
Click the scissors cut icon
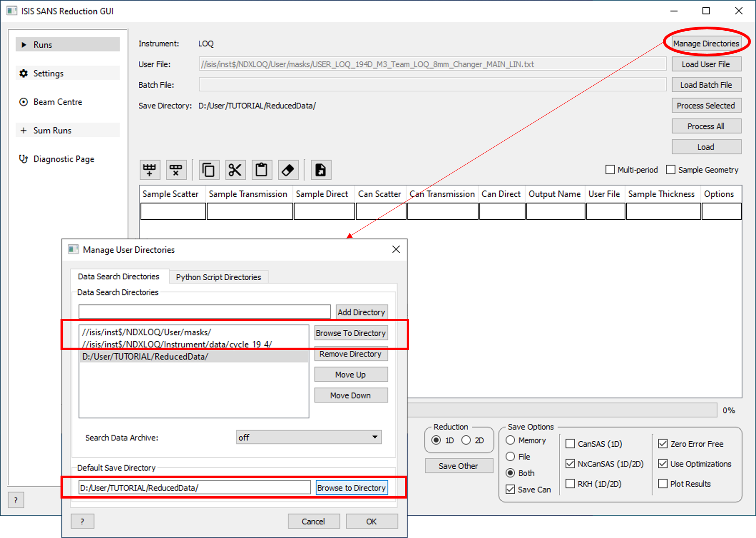[235, 170]
